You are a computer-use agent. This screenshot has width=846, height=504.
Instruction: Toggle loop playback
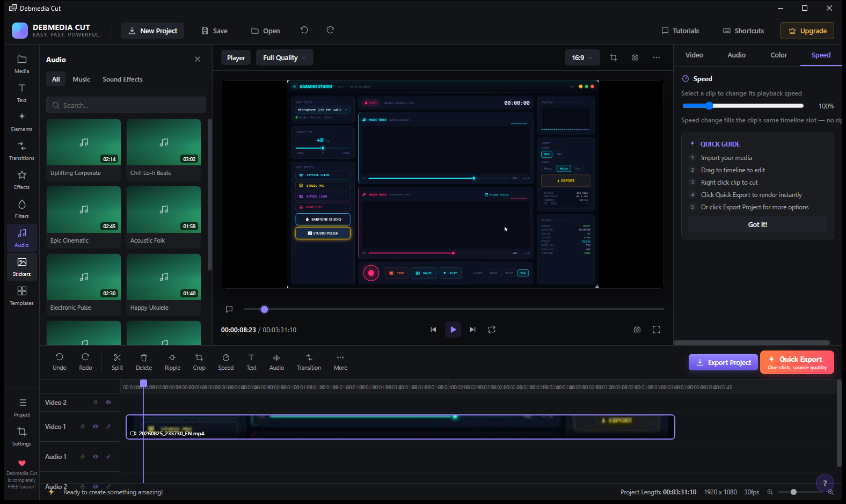492,330
